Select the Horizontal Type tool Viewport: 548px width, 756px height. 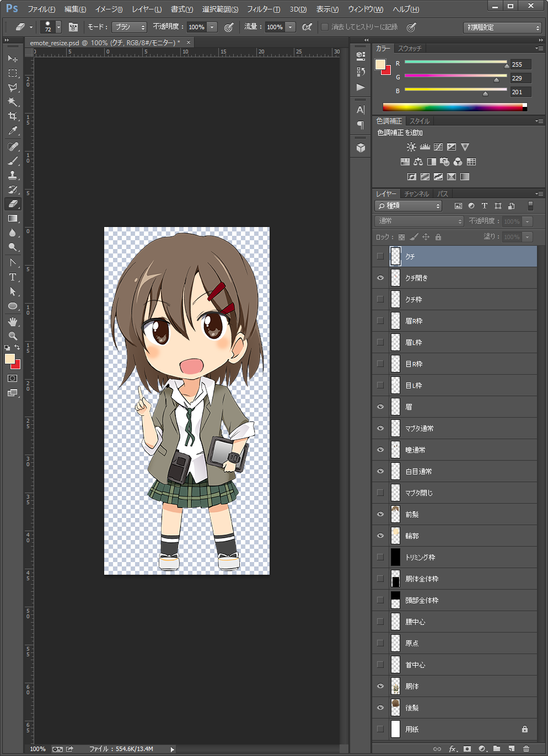tap(12, 277)
